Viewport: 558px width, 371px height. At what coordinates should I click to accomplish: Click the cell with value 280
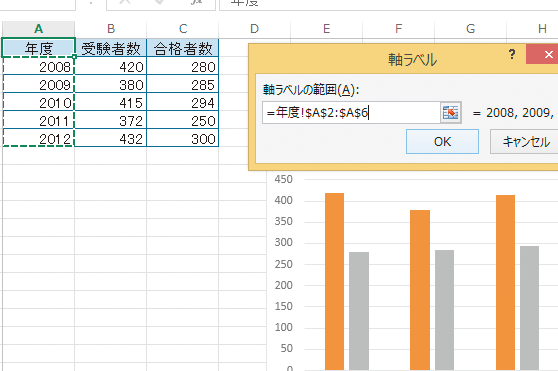[183, 66]
